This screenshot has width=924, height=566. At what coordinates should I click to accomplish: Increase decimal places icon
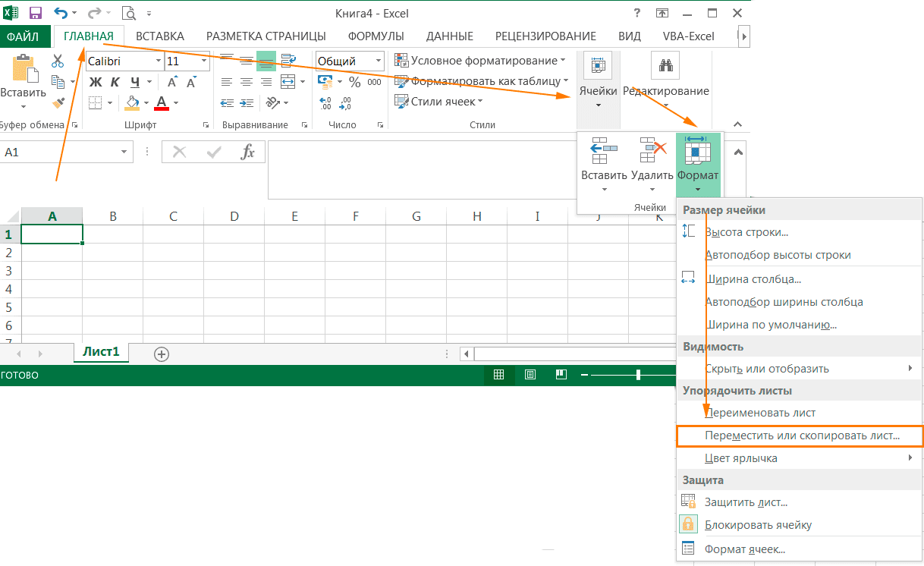[326, 102]
